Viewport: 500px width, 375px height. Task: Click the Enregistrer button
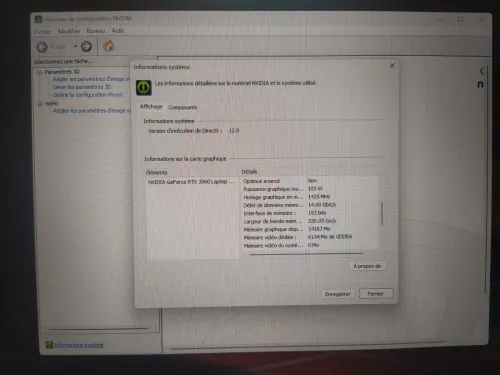point(337,294)
